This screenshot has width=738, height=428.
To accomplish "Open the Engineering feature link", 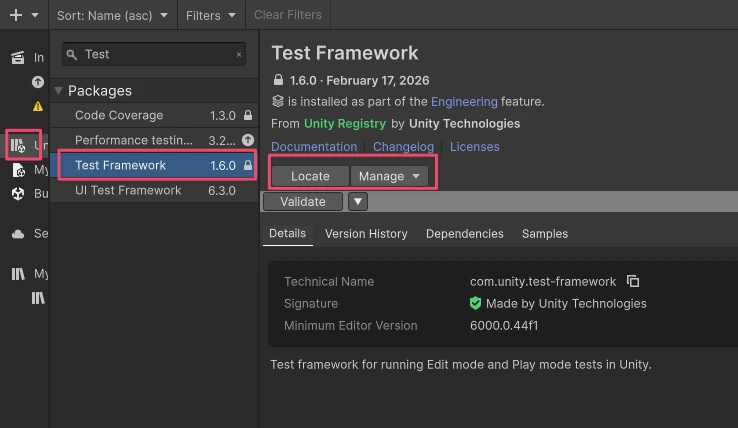I will [464, 102].
